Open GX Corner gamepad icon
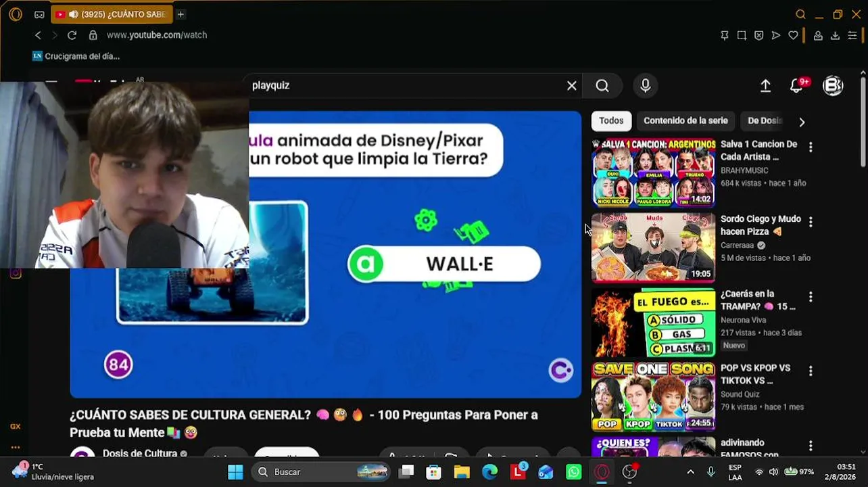The image size is (868, 487). pyautogui.click(x=39, y=14)
